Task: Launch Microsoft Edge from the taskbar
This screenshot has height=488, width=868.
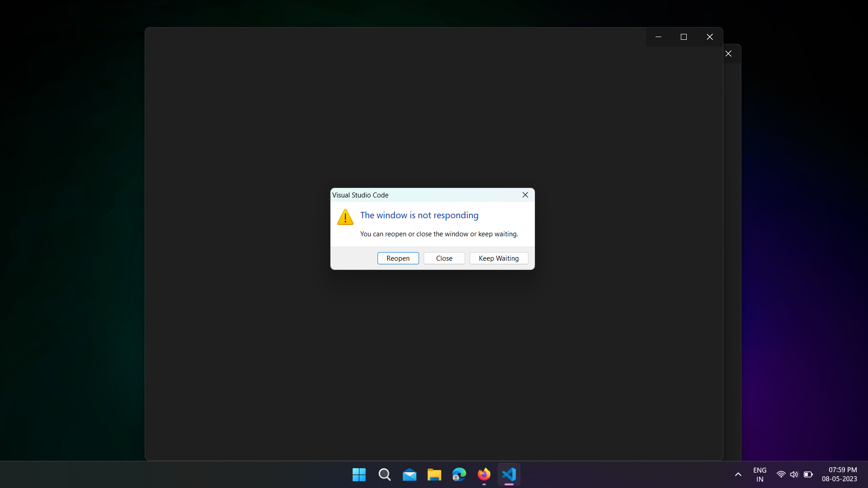Action: 459,474
